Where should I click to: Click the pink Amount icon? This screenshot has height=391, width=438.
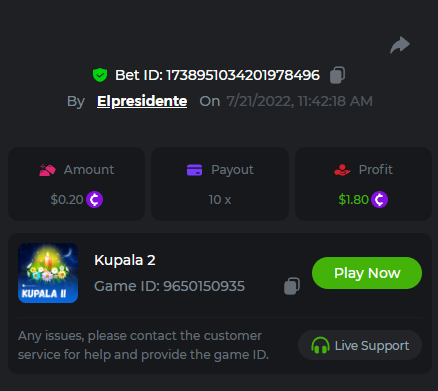[x=47, y=170]
